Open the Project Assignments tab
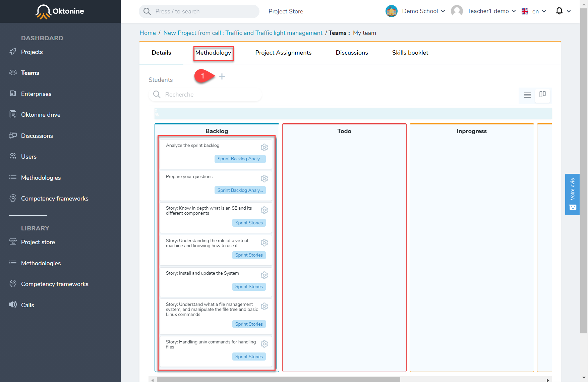The width and height of the screenshot is (588, 382). click(x=283, y=53)
